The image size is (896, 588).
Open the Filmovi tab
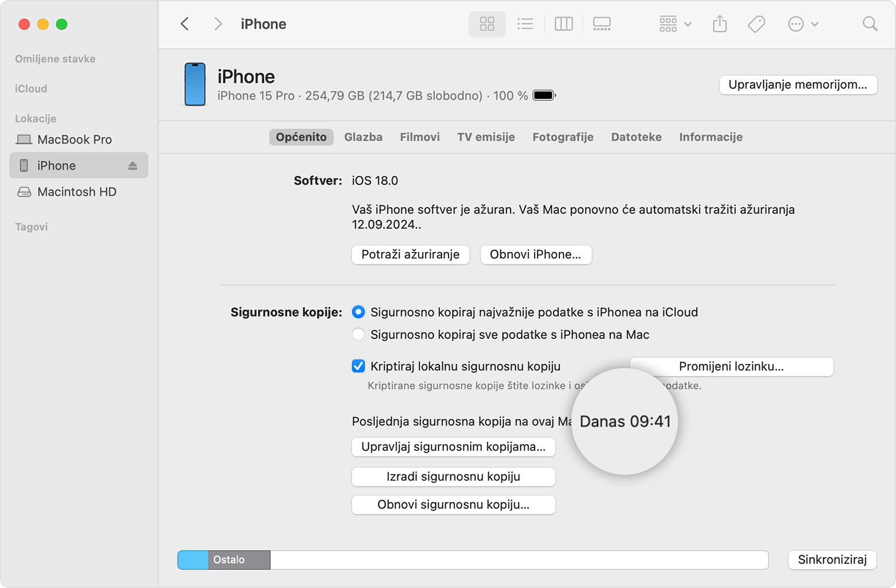(x=420, y=137)
